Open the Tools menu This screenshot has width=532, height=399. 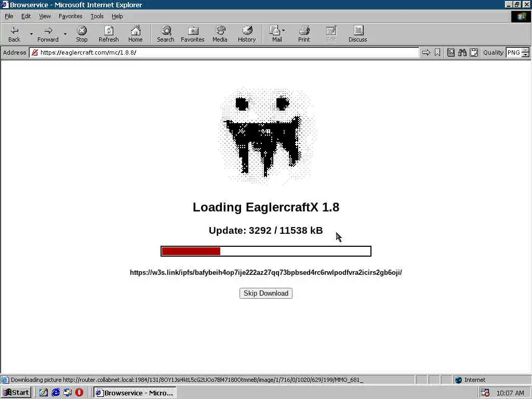[x=97, y=16]
